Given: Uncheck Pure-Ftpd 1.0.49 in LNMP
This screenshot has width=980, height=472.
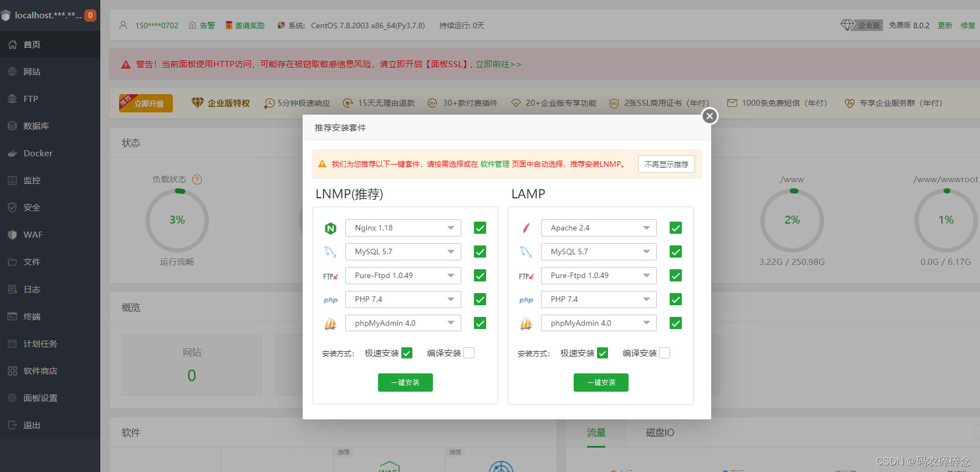Looking at the screenshot, I should click(480, 275).
